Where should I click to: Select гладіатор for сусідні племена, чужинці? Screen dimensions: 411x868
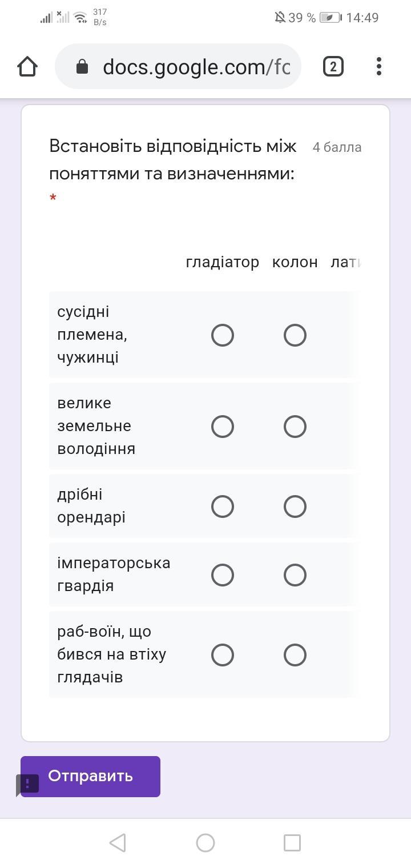tap(223, 335)
